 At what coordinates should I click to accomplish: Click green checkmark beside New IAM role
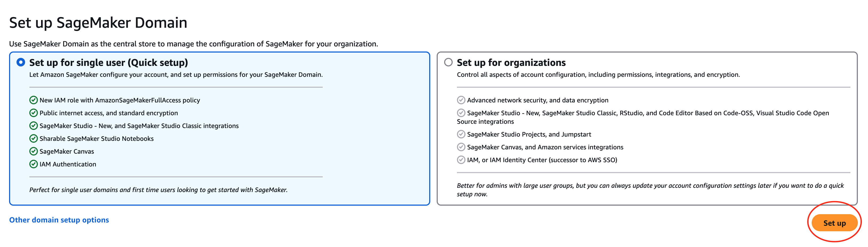33,100
